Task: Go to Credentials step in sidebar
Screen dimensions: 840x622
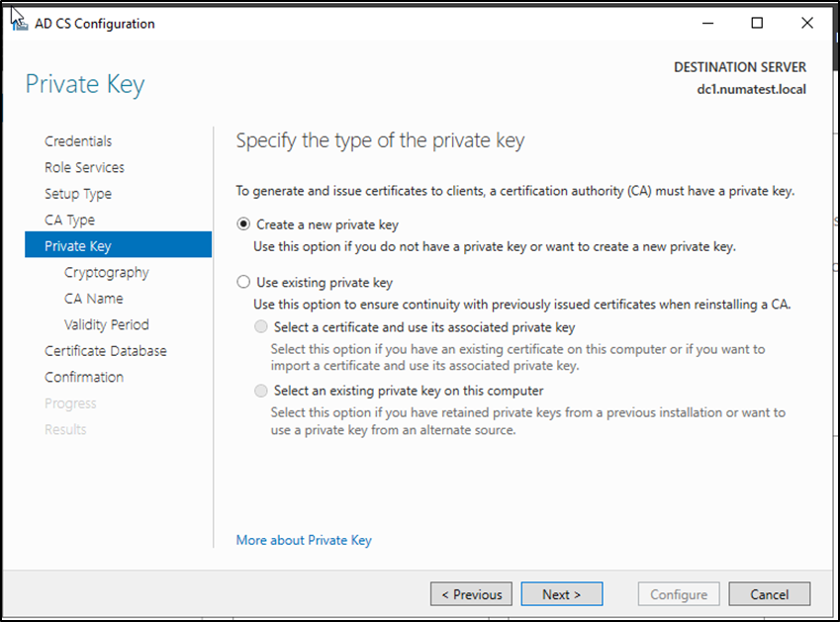Action: tap(78, 141)
